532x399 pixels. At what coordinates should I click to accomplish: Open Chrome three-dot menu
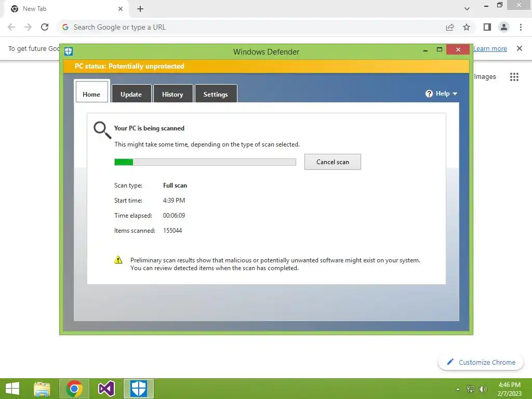[x=521, y=27]
